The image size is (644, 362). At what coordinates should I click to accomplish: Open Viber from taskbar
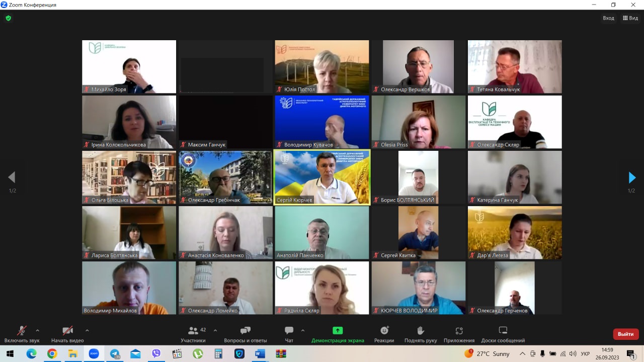[x=156, y=353]
